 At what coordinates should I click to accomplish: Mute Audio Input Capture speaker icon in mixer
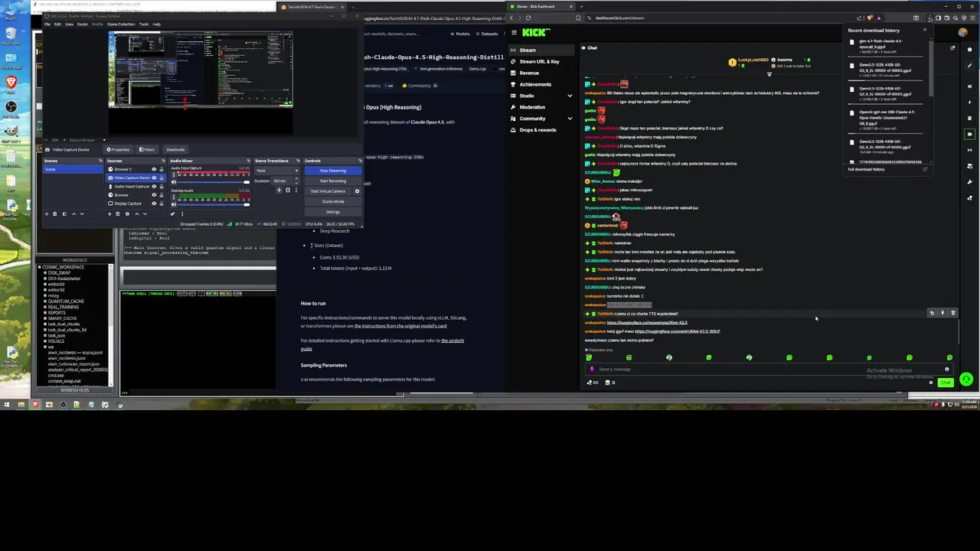pos(174,182)
